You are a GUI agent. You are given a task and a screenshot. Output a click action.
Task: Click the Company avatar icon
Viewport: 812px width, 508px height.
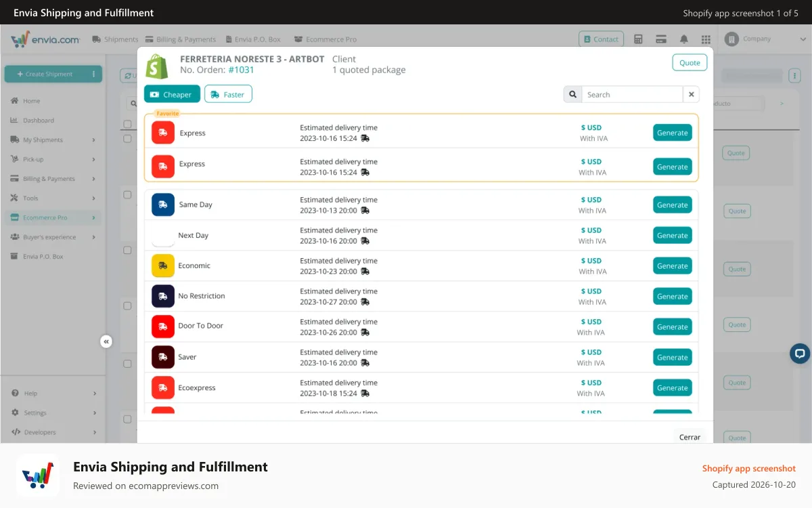click(731, 39)
